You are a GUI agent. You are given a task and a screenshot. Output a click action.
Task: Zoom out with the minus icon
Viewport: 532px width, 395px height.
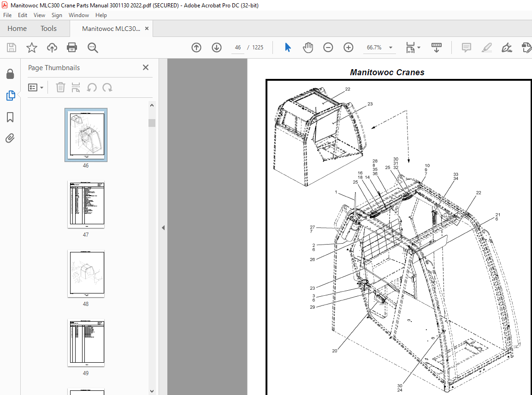pyautogui.click(x=328, y=48)
